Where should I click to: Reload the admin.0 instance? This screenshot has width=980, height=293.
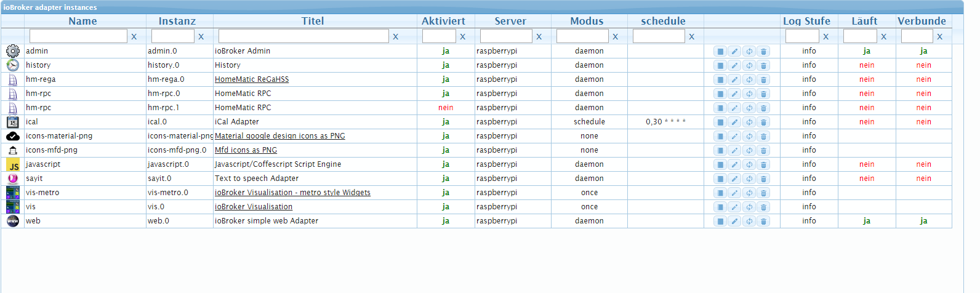pyautogui.click(x=749, y=51)
